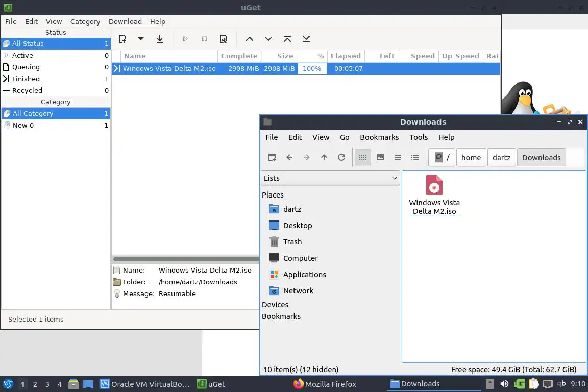The width and height of the screenshot is (588, 392).
Task: Click the download properties icon in uGet toolbar
Action: (224, 39)
